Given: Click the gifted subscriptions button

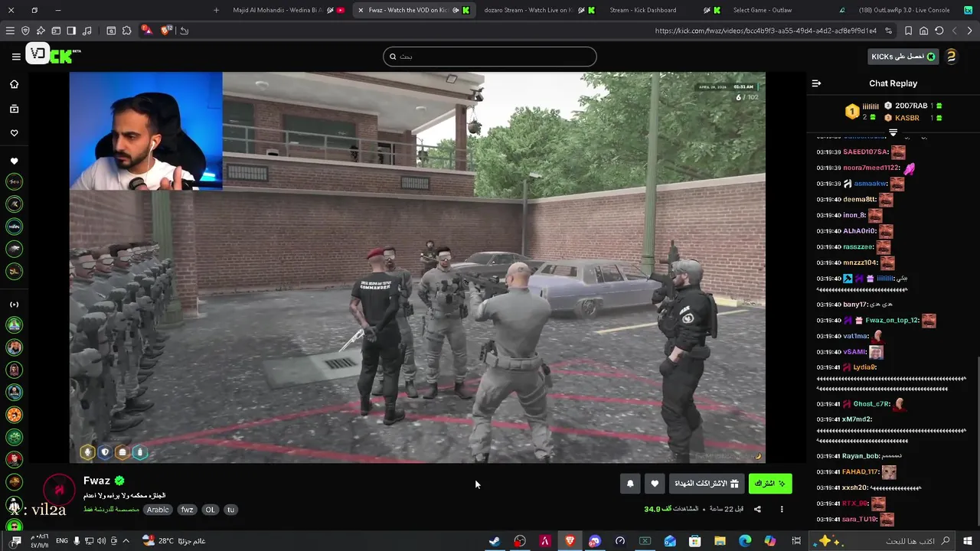Looking at the screenshot, I should [707, 484].
